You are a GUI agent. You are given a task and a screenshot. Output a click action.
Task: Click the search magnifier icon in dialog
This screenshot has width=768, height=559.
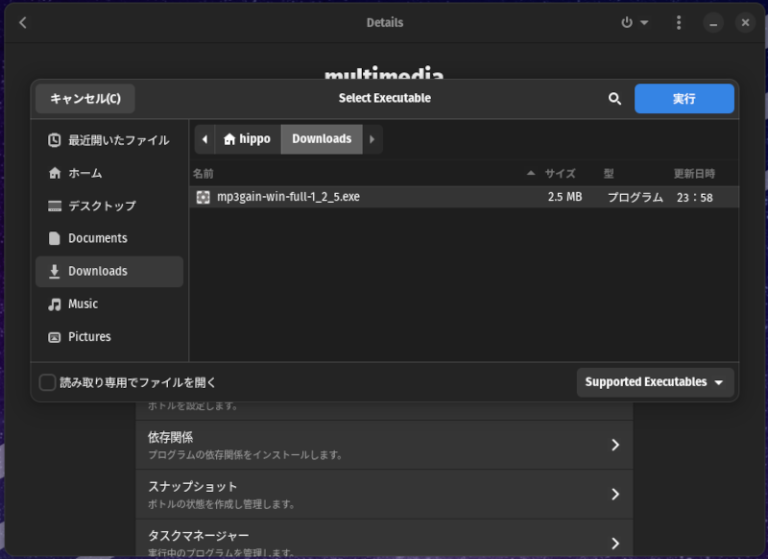click(x=615, y=98)
